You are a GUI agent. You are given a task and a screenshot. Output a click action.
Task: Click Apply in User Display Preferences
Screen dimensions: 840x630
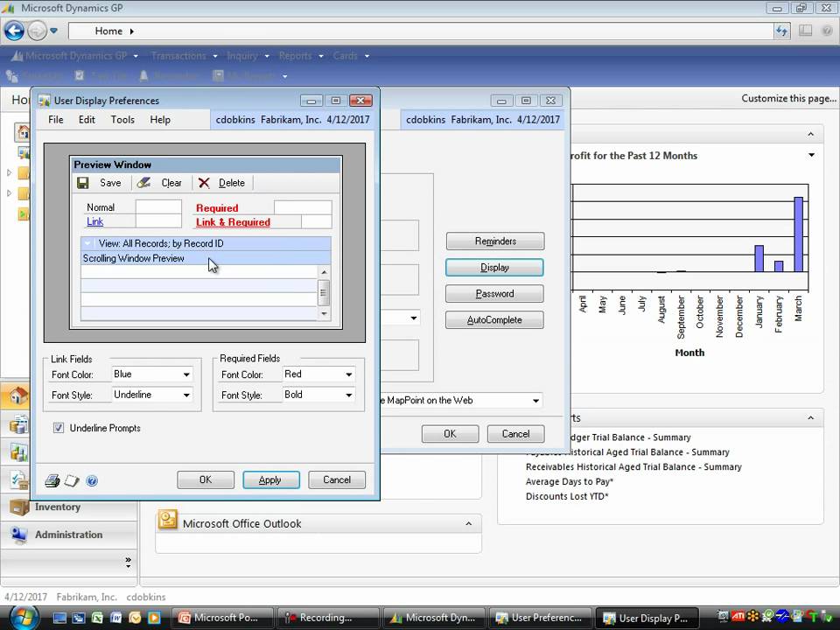click(270, 480)
